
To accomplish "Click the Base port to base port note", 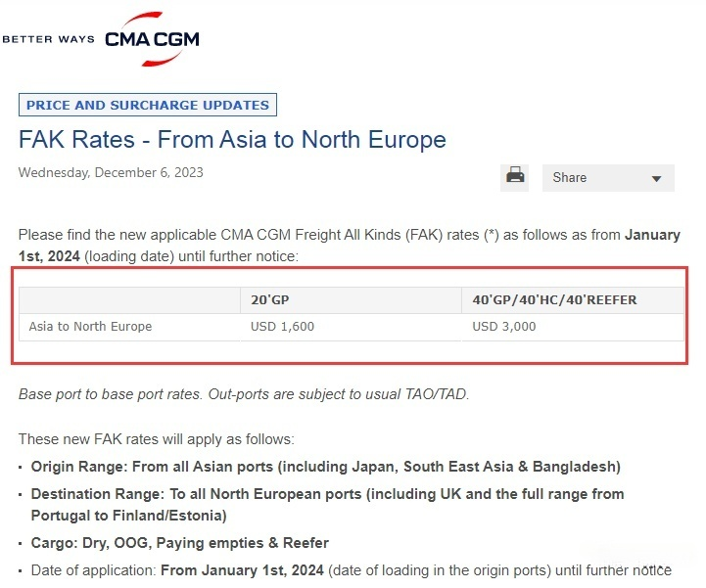I will [x=244, y=394].
